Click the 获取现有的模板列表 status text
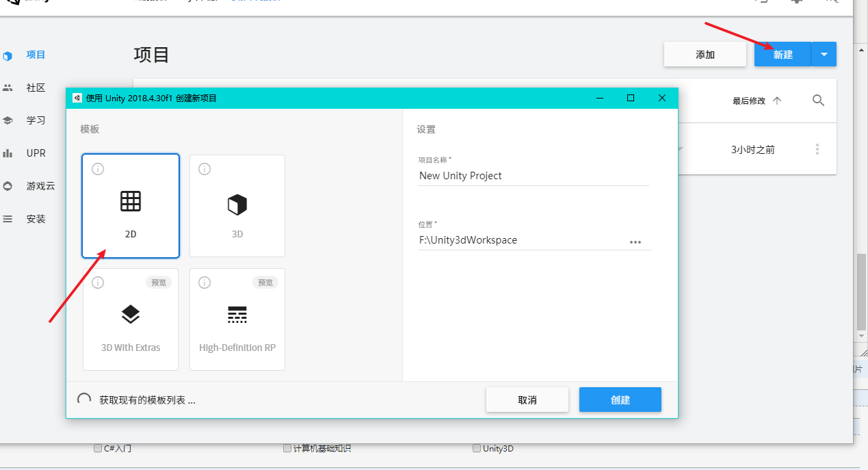This screenshot has height=470, width=868. (148, 400)
